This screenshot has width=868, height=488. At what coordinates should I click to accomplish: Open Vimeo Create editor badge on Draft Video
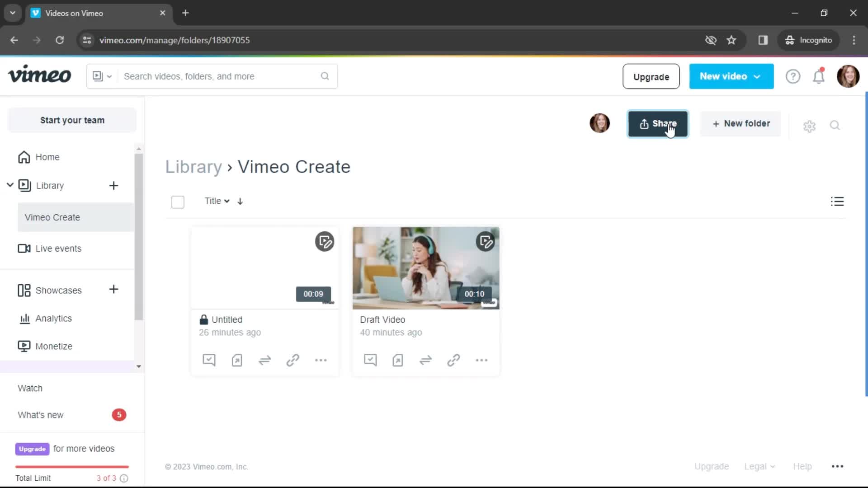coord(485,242)
